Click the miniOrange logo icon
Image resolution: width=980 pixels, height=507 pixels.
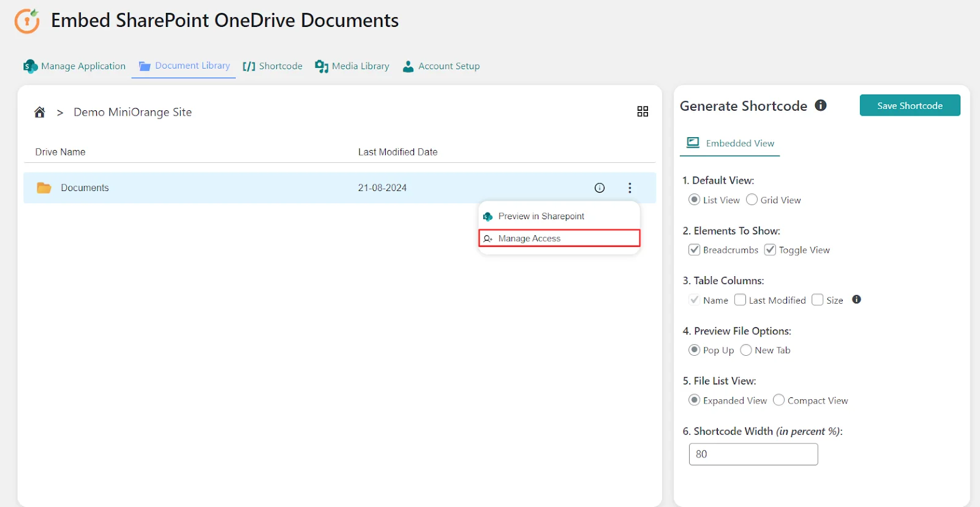27,21
